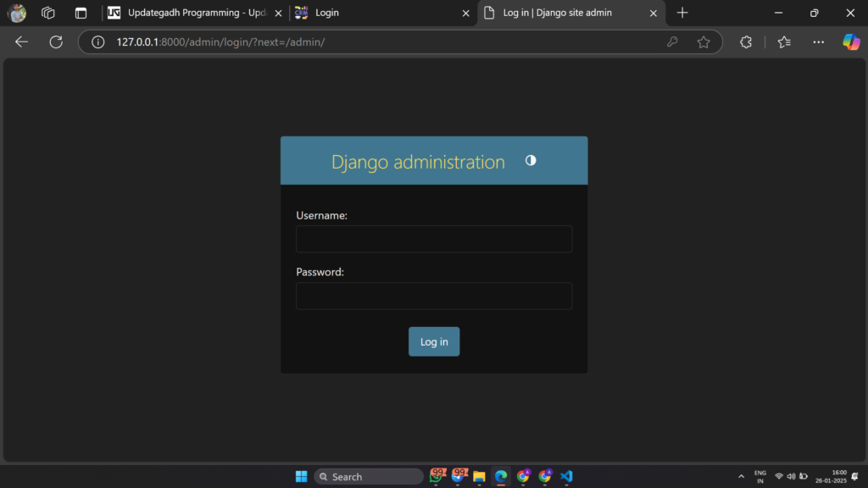Open Thunderbird mail icon in taskbar
Viewport: 868px width, 488px height.
(459, 476)
